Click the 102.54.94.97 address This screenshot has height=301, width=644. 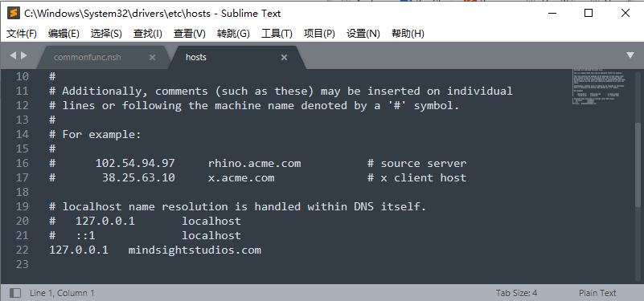[135, 164]
